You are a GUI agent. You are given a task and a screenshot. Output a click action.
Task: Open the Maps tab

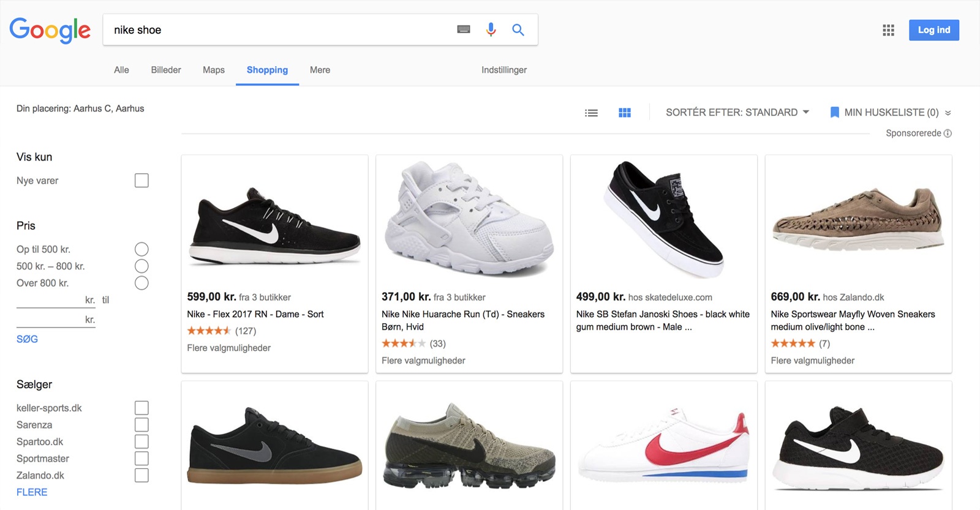214,70
